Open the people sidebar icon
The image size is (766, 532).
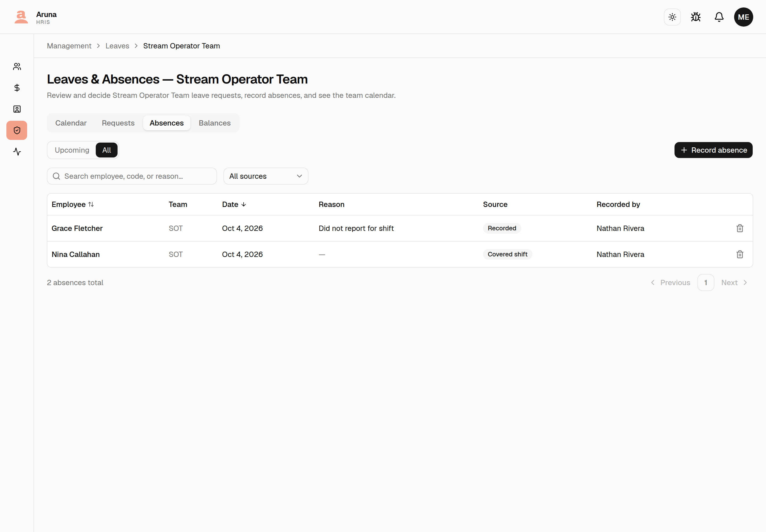pos(17,67)
